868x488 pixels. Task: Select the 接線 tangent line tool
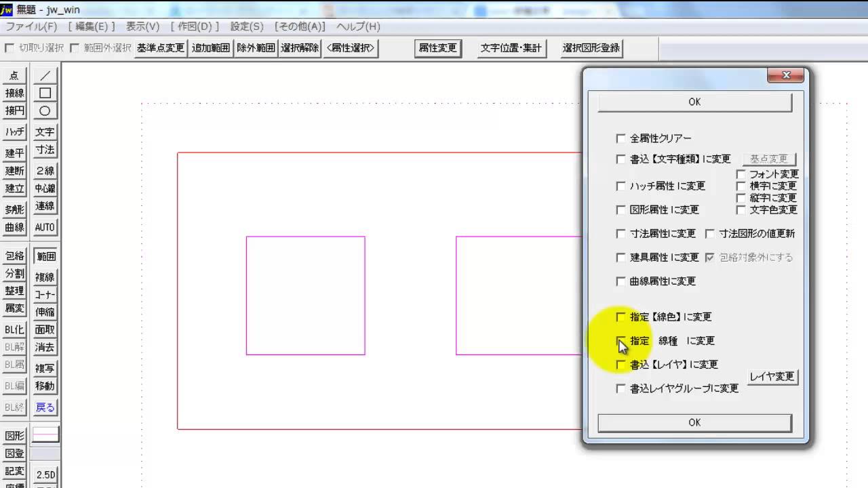(14, 94)
